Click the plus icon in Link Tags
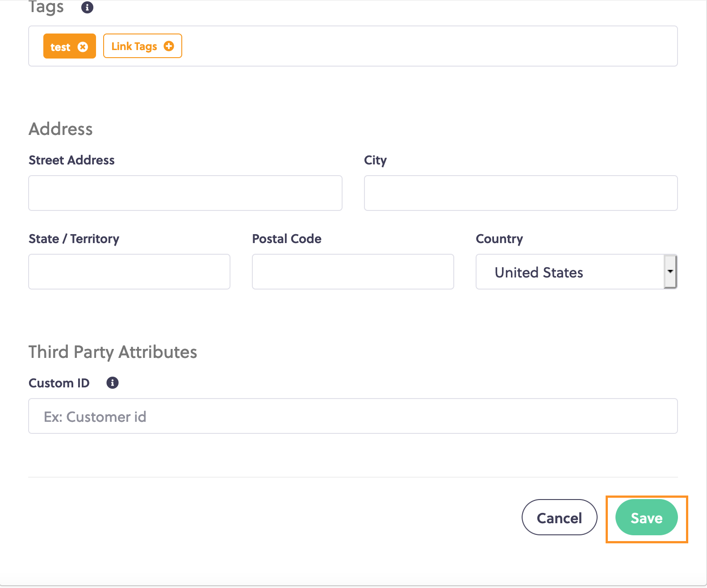This screenshot has width=707, height=588. pyautogui.click(x=169, y=46)
